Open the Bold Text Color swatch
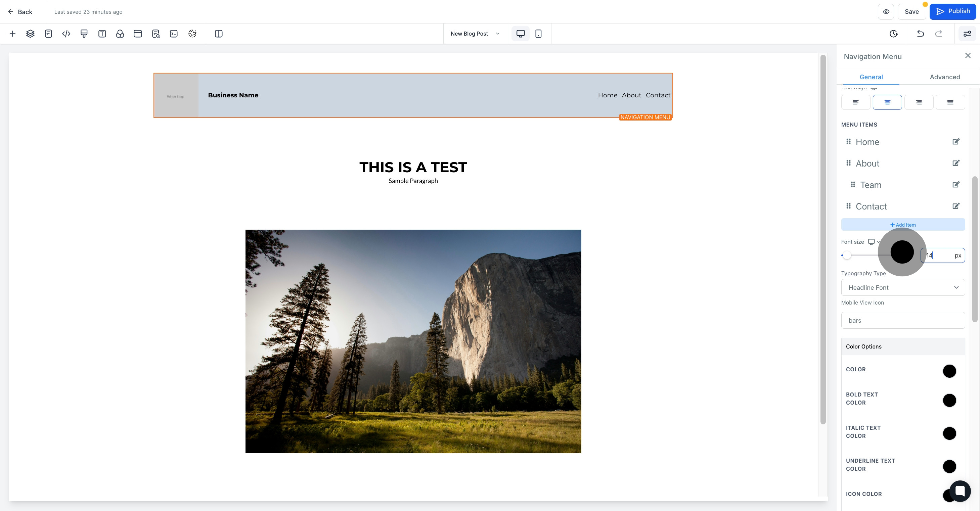Viewport: 980px width, 511px height. [949, 400]
